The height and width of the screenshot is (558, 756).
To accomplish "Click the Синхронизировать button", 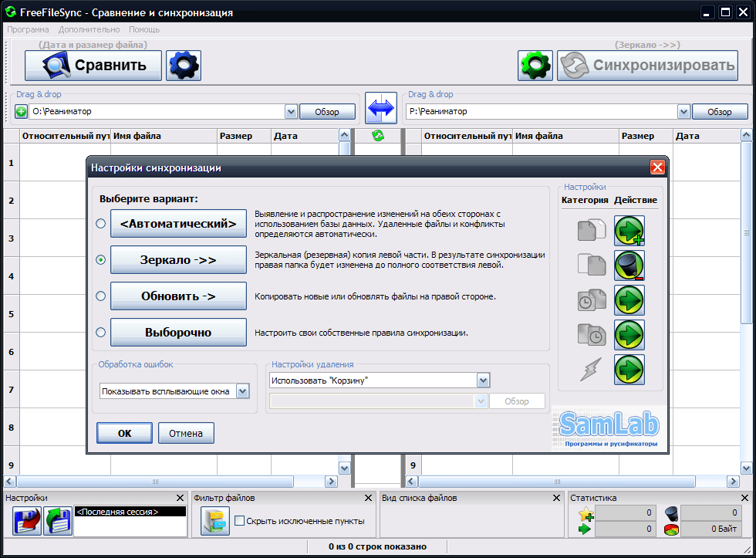I will click(x=647, y=66).
